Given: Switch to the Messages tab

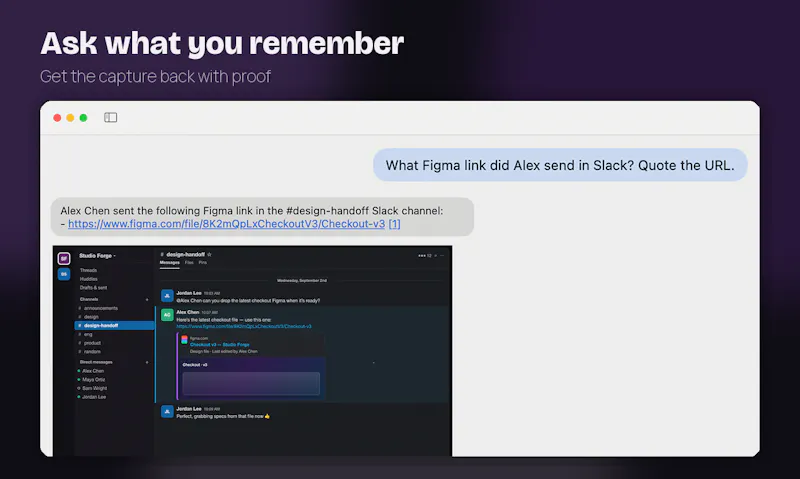Looking at the screenshot, I should click(169, 263).
